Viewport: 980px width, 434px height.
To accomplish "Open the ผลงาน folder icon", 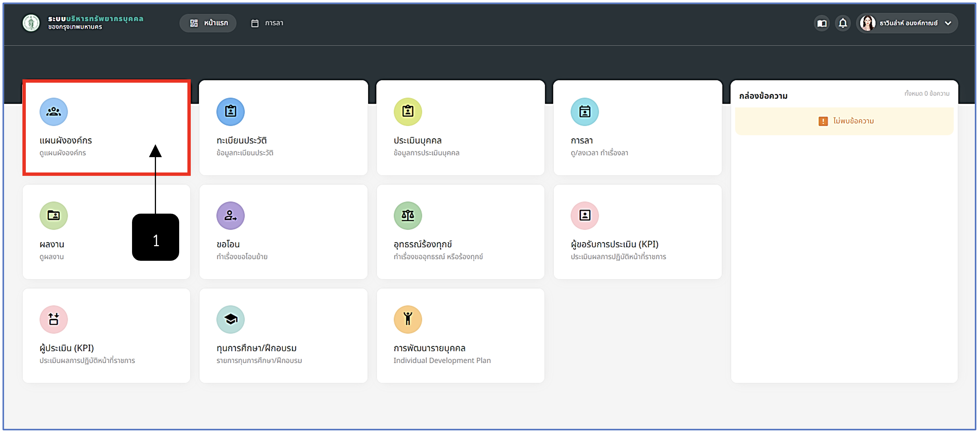I will point(53,215).
